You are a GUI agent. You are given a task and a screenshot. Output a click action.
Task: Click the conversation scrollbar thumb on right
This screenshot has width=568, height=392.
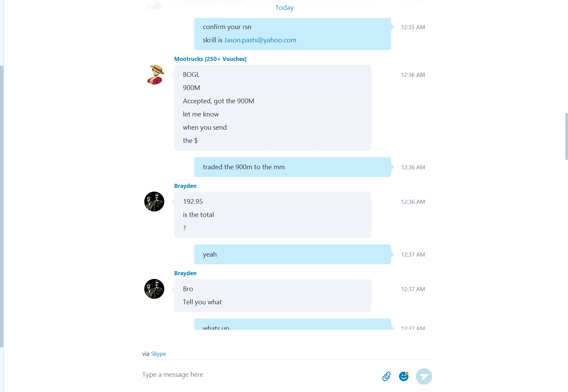[x=566, y=136]
